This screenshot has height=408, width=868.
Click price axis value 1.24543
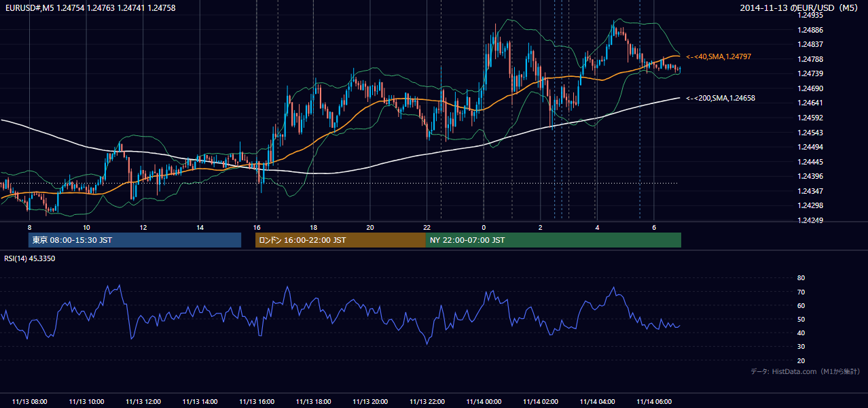[x=810, y=133]
